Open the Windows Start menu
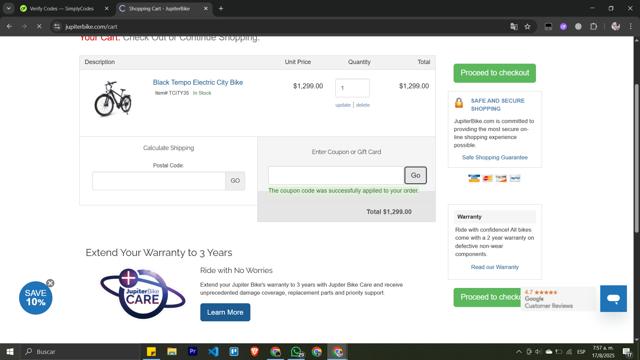 [10, 351]
